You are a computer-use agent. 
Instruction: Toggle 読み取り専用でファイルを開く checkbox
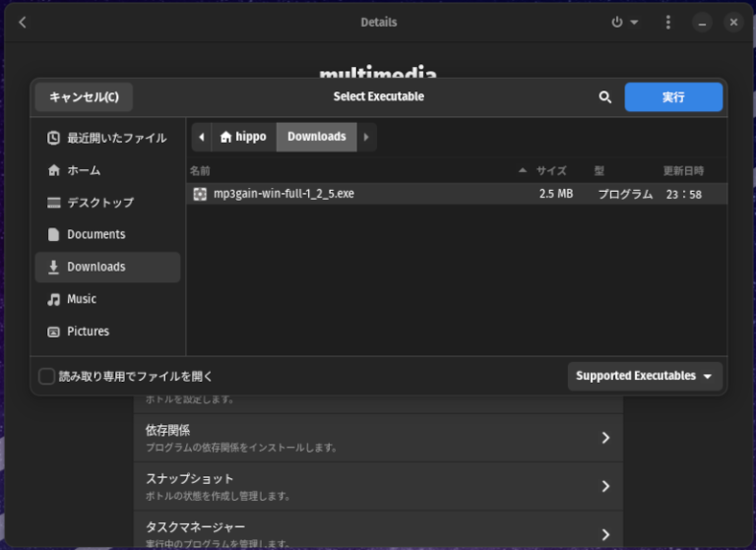[47, 376]
